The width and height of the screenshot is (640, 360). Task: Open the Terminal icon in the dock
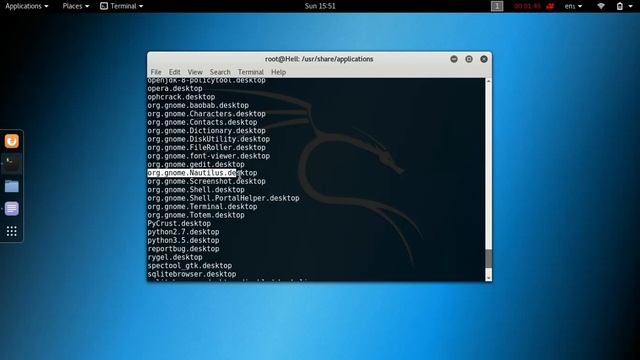pyautogui.click(x=11, y=164)
